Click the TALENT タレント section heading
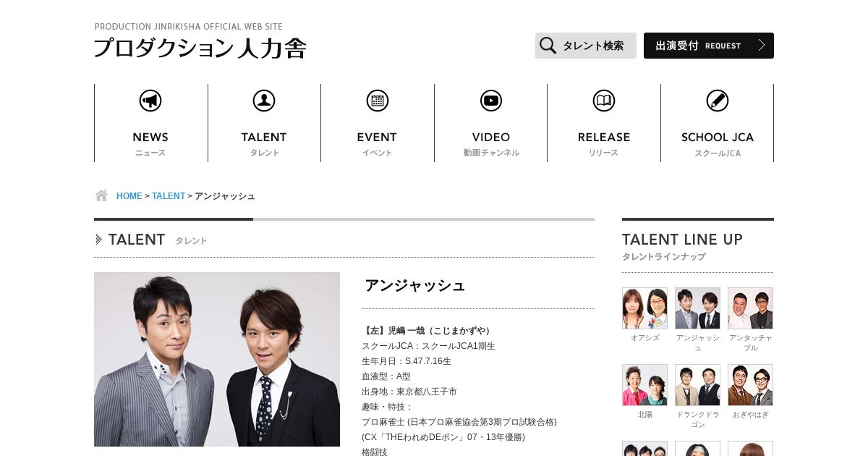The width and height of the screenshot is (868, 456). click(151, 240)
